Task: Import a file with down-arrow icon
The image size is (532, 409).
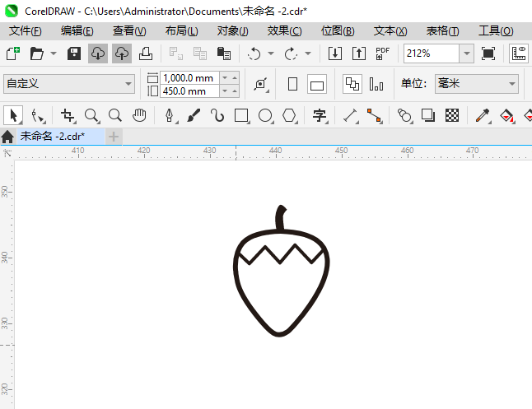Action: (335, 53)
